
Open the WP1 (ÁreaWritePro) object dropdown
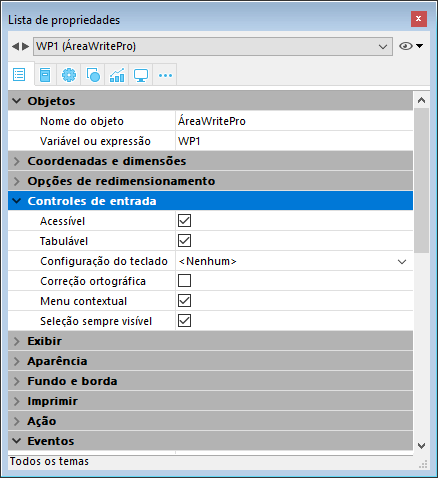click(213, 46)
